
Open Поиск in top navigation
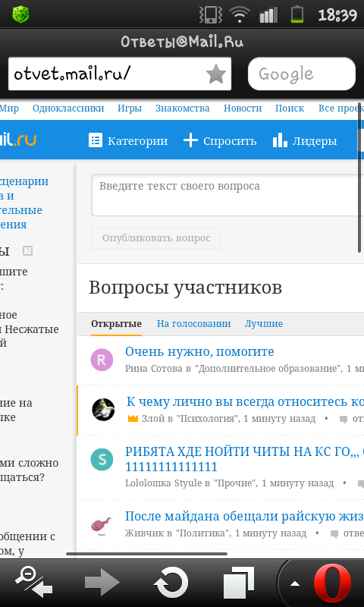290,109
